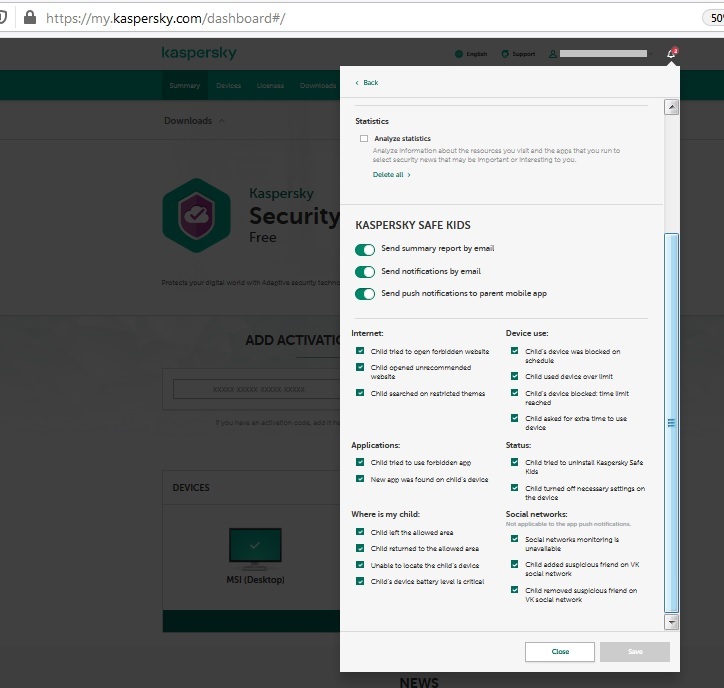Screen dimensions: 724x688
Task: Go Back in notification settings panel
Action: (x=367, y=83)
